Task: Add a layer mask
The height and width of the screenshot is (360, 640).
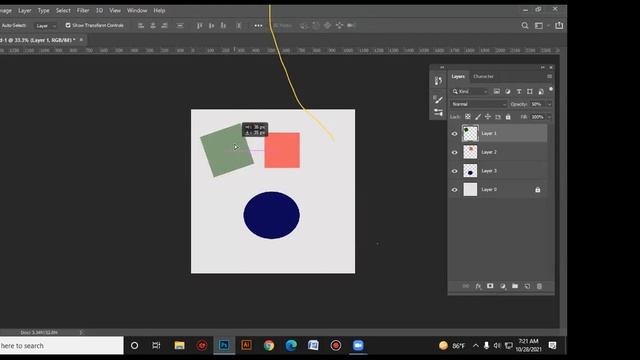Action: click(490, 286)
